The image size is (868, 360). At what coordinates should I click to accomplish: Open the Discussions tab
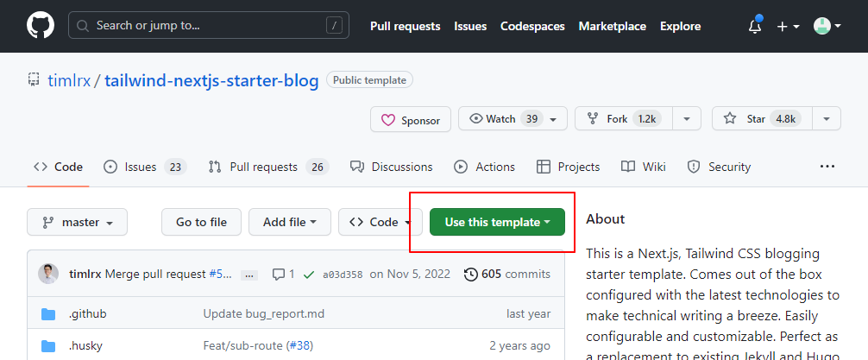coord(392,167)
